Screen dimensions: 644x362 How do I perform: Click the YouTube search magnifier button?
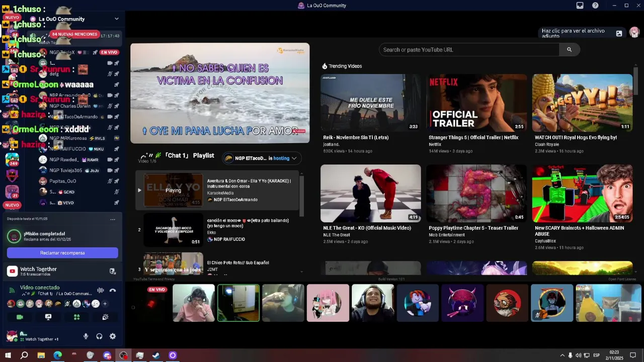coord(569,50)
